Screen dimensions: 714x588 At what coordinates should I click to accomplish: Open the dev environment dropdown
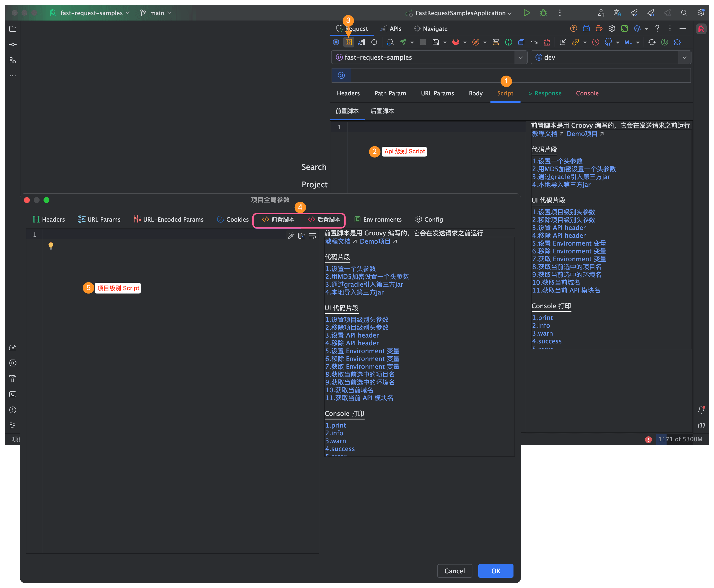(x=684, y=57)
